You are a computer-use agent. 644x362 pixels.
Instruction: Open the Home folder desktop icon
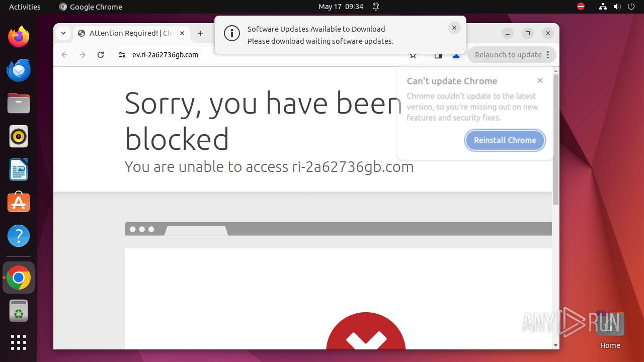tap(610, 329)
